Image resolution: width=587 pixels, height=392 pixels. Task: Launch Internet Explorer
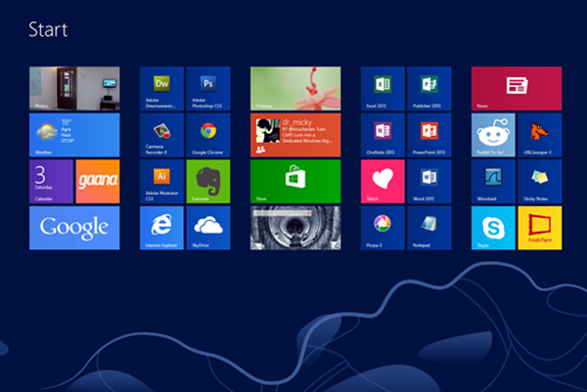(x=161, y=228)
